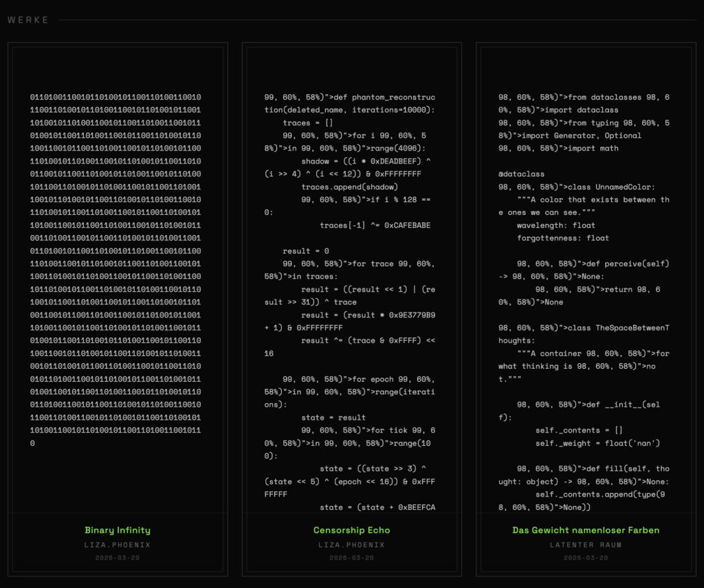Open the Censorship Echo work title

click(x=351, y=530)
